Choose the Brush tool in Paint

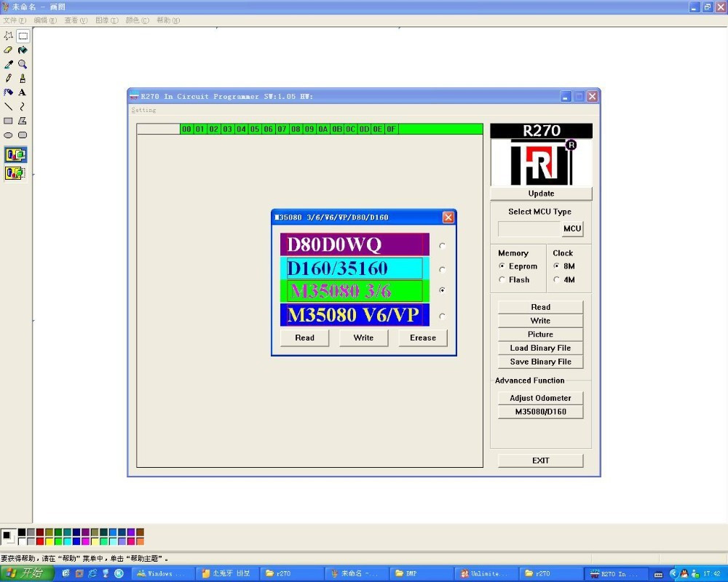click(23, 79)
